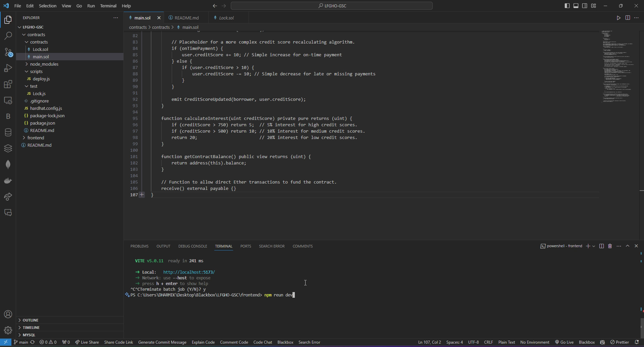Open the Accounts icon

coord(8,314)
